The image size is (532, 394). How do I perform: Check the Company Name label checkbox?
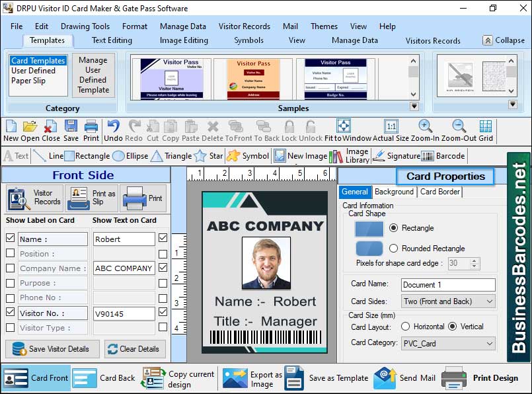click(x=10, y=268)
